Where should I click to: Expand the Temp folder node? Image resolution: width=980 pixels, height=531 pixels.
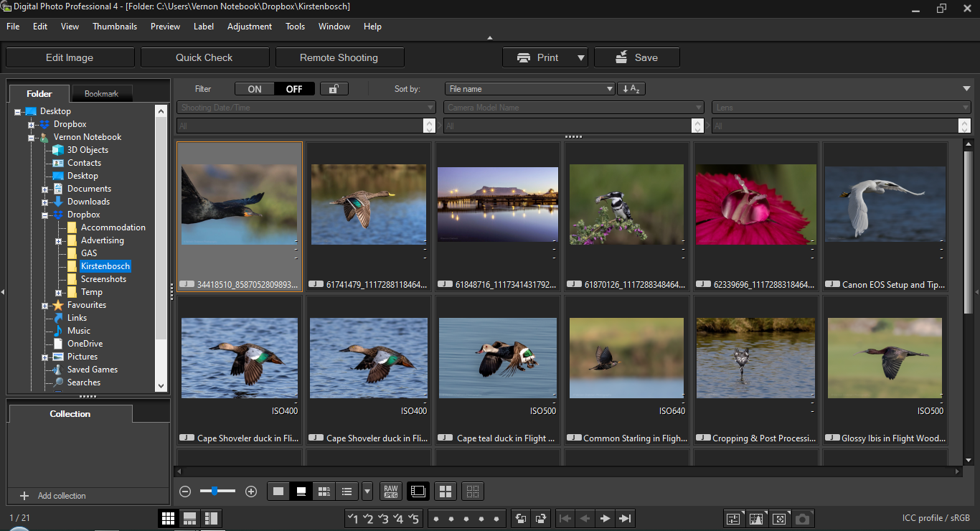(59, 292)
